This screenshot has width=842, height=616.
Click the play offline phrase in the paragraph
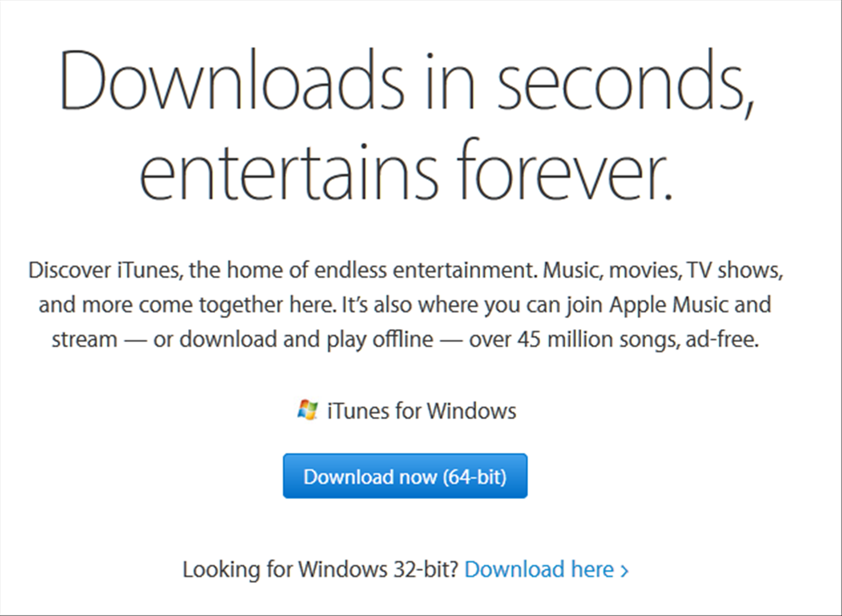point(379,339)
